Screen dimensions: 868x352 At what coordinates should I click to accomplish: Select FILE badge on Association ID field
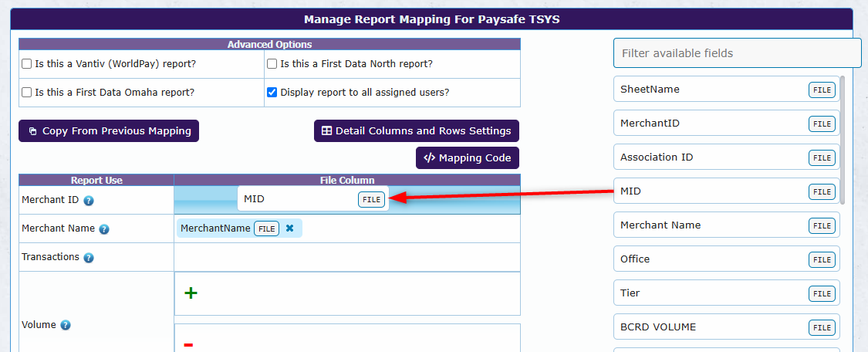(822, 157)
